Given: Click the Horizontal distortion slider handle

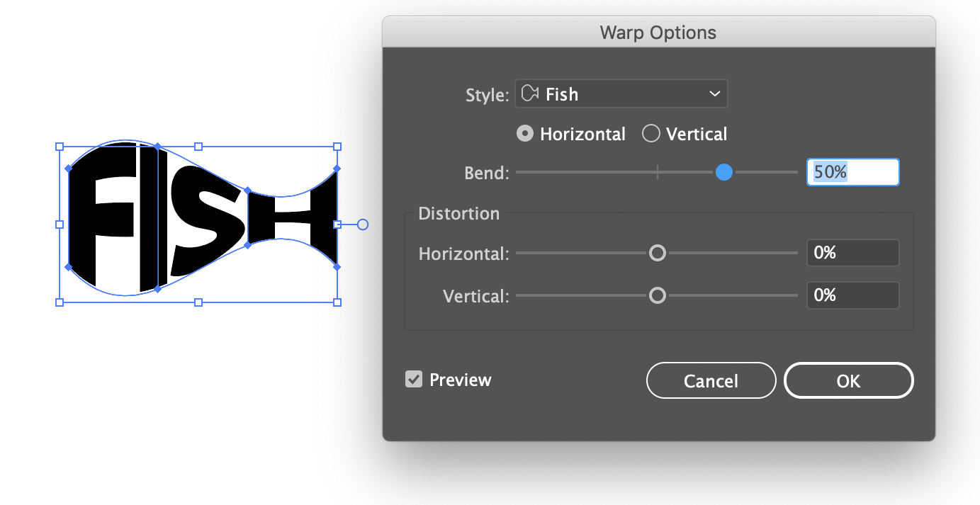Looking at the screenshot, I should click(x=657, y=253).
